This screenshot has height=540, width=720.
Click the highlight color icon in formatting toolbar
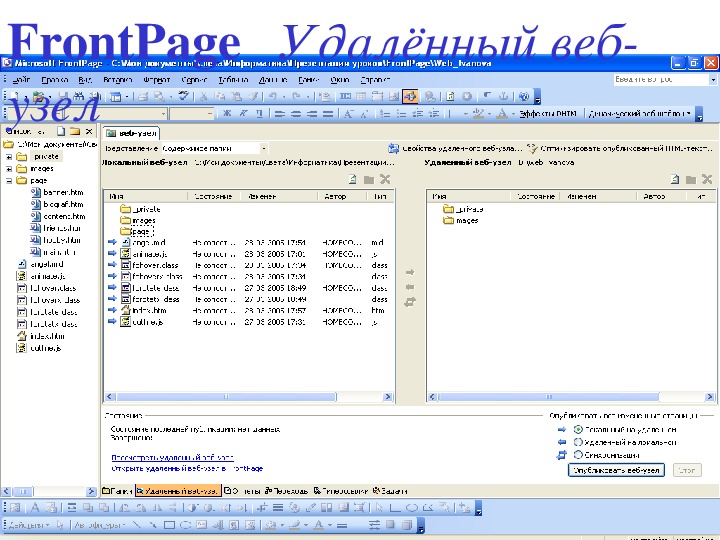tap(478, 113)
